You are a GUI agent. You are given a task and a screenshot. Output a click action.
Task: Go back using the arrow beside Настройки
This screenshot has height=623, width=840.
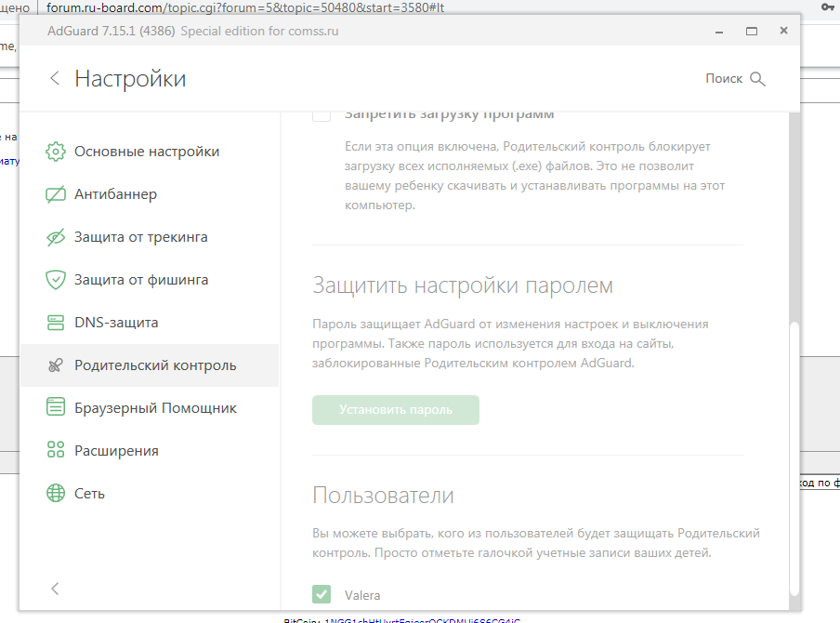coord(55,78)
